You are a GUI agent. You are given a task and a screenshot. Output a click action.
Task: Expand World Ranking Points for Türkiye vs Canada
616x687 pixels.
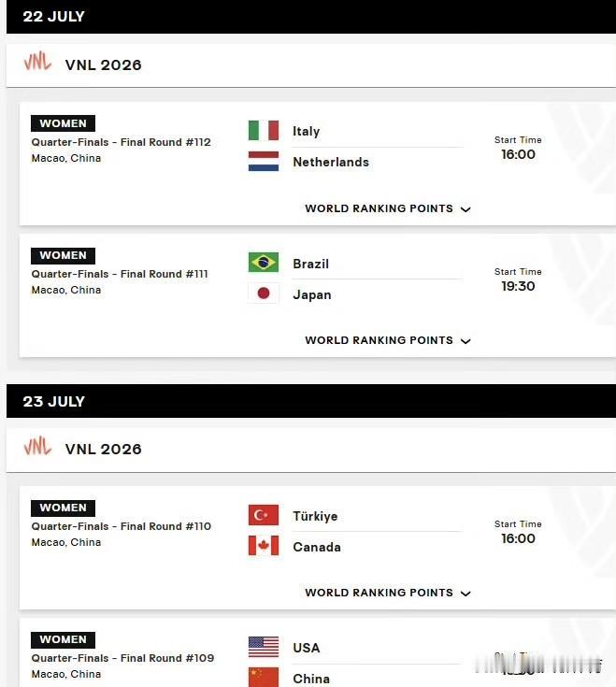click(388, 593)
